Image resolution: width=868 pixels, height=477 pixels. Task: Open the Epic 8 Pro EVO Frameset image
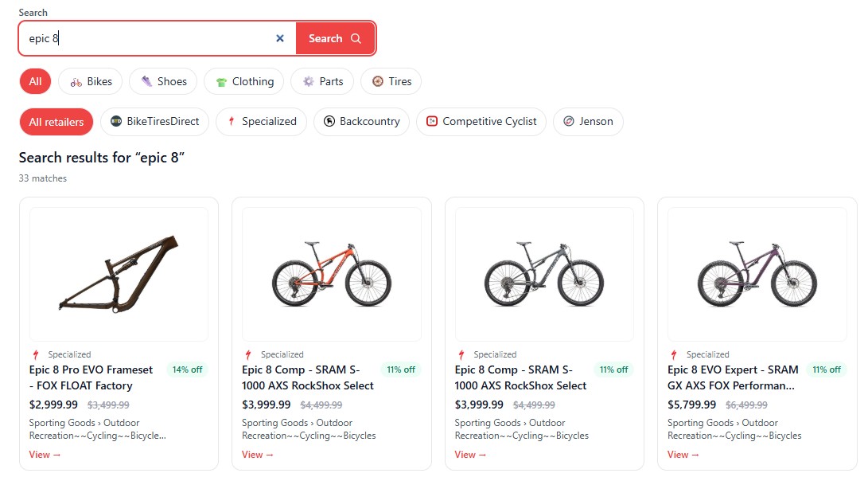point(119,275)
